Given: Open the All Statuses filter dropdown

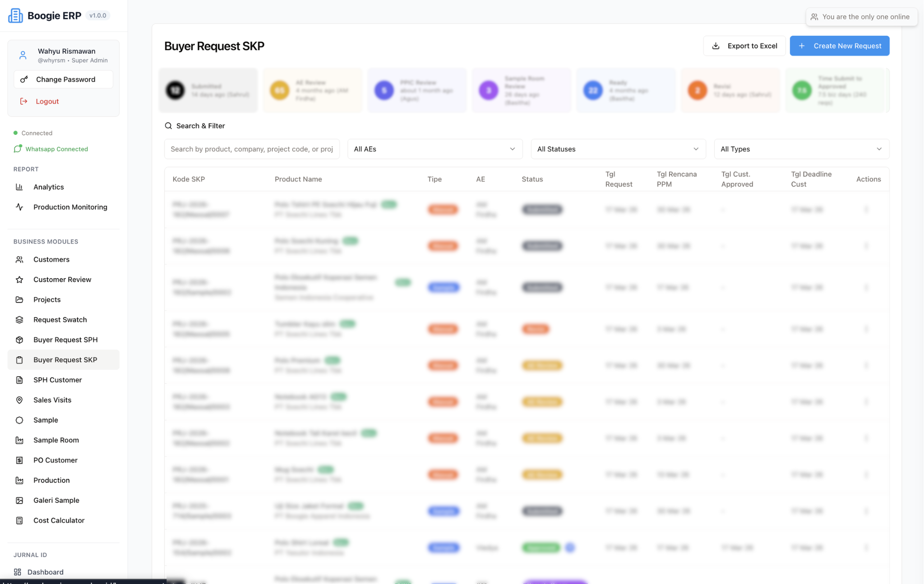Looking at the screenshot, I should [618, 149].
